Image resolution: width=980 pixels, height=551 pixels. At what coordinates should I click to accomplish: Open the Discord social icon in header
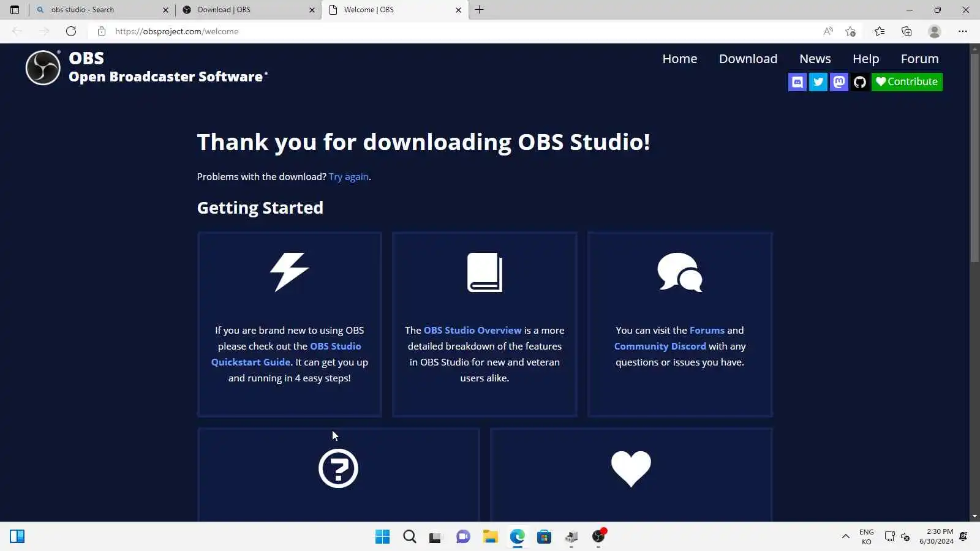[797, 81]
